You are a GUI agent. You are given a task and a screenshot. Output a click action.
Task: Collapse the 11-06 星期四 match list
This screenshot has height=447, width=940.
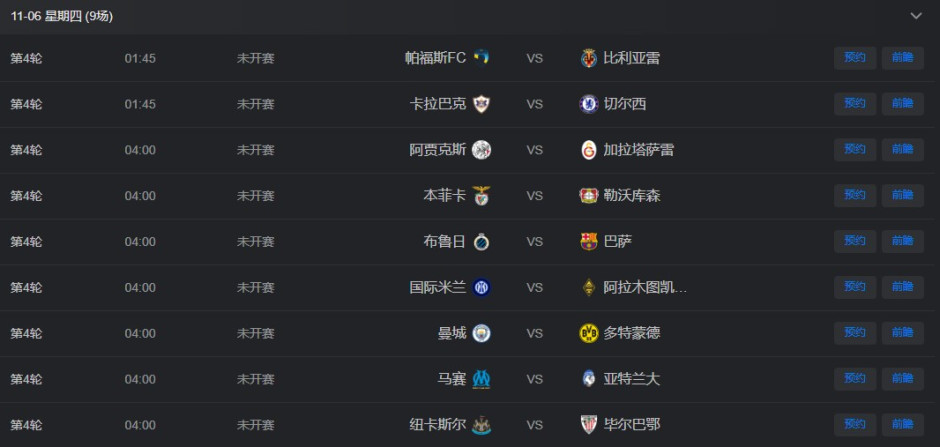pyautogui.click(x=915, y=16)
